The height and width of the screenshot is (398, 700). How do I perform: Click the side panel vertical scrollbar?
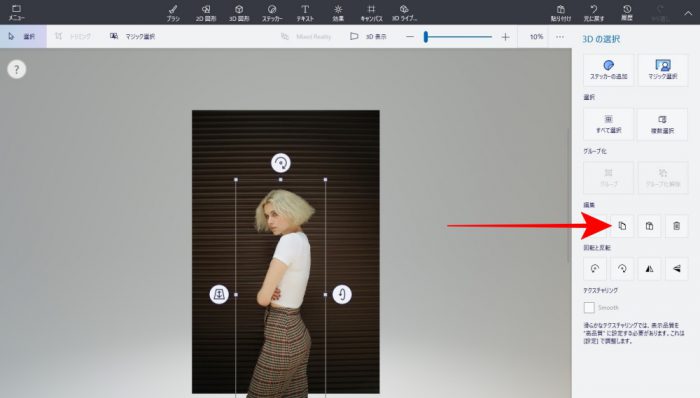568,195
